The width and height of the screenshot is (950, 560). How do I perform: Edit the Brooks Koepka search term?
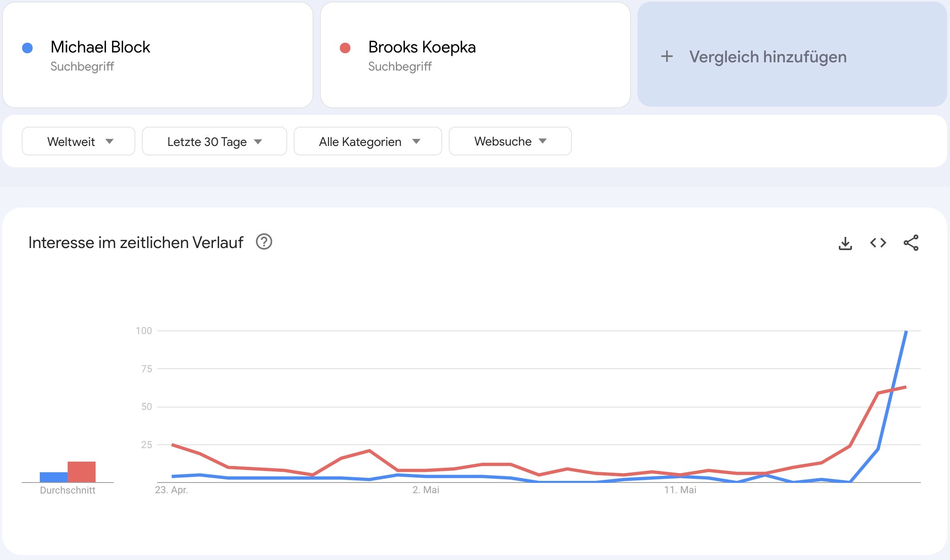click(x=422, y=47)
